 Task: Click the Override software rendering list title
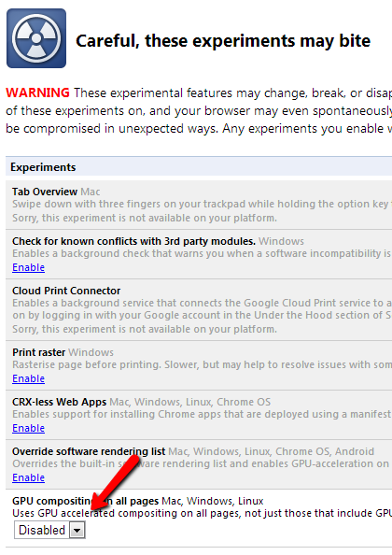point(89,451)
